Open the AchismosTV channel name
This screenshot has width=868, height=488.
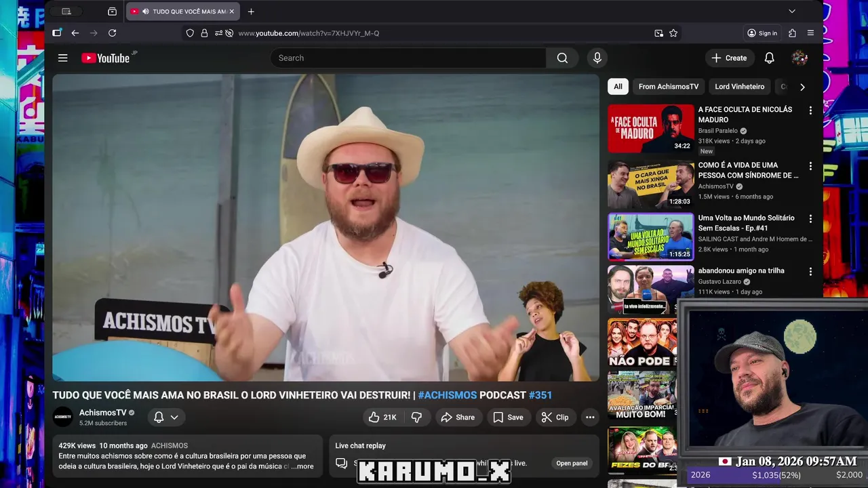point(103,413)
